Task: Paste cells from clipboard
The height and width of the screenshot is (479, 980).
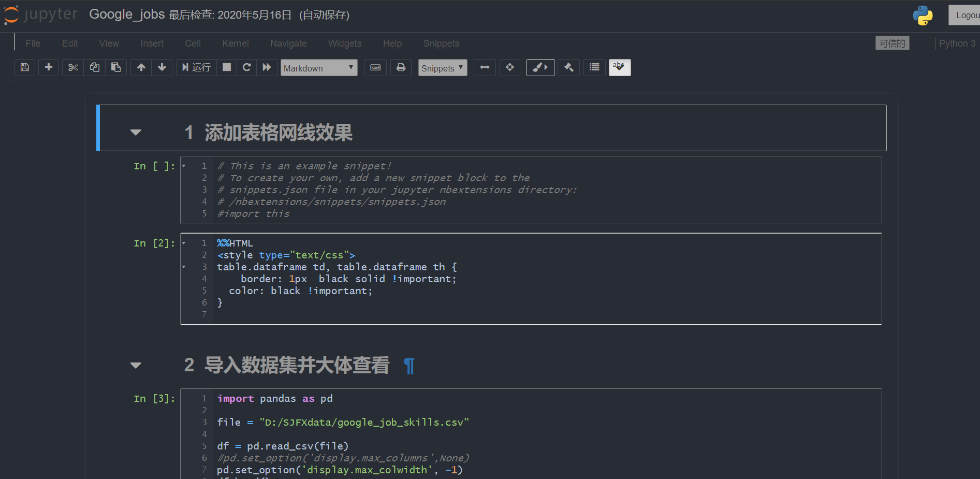Action: click(116, 67)
